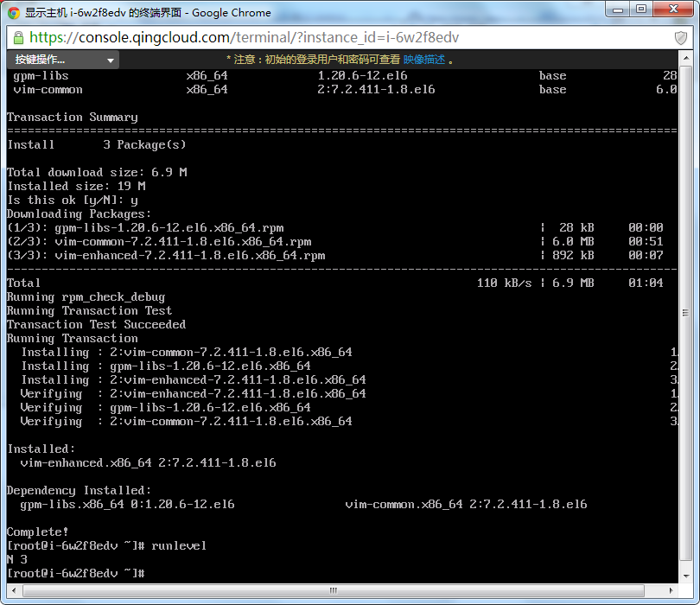Click the 'Running Transaction' line
700x605 pixels.
tap(73, 339)
